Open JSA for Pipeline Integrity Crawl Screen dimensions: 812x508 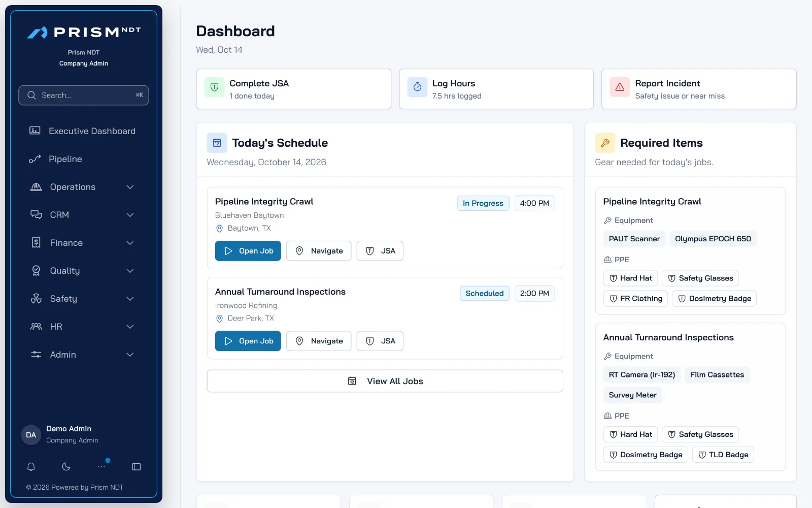pyautogui.click(x=380, y=251)
